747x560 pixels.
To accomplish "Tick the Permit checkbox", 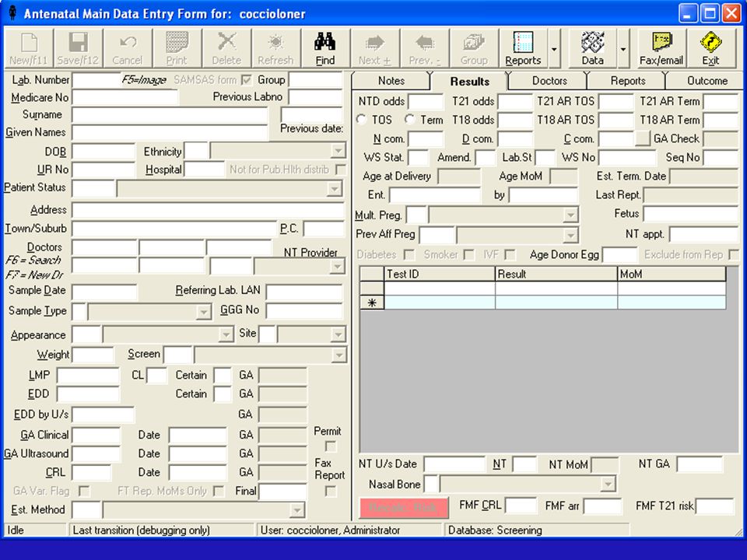I will [330, 446].
